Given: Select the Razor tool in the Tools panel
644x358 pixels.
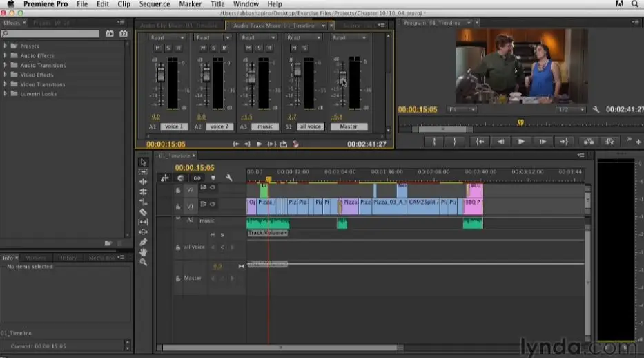Looking at the screenshot, I should tap(143, 211).
